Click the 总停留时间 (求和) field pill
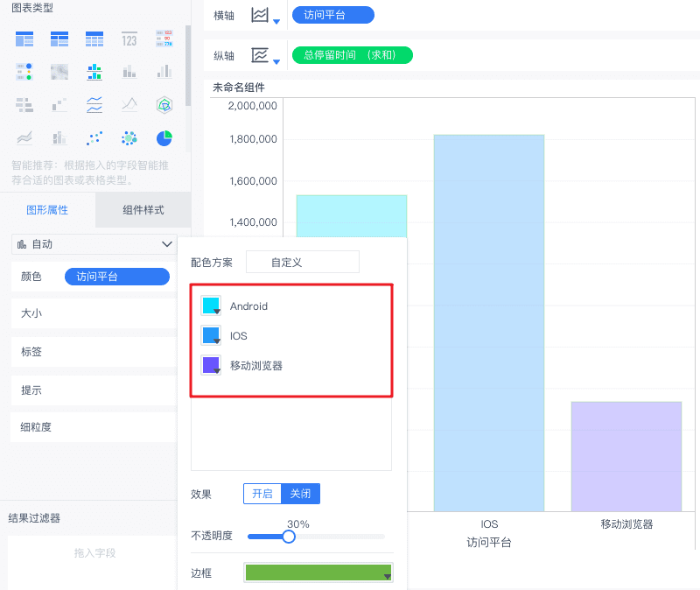 pos(353,55)
